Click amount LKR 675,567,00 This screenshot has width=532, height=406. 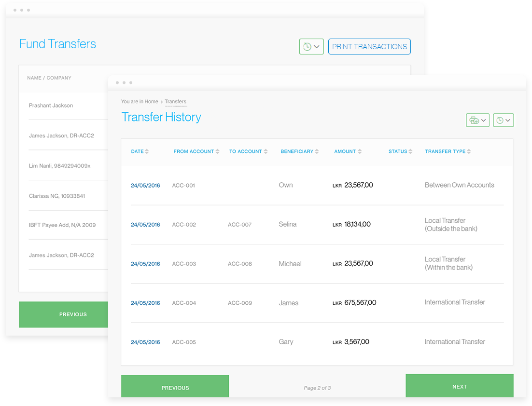tap(354, 303)
